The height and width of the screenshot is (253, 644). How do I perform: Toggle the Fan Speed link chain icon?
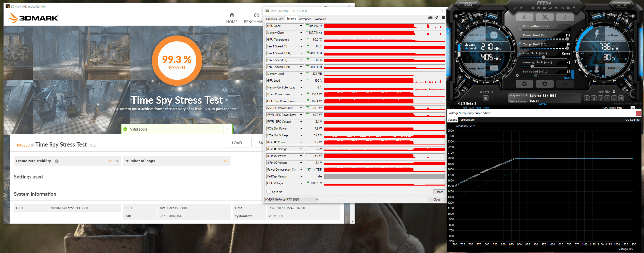(x=547, y=72)
